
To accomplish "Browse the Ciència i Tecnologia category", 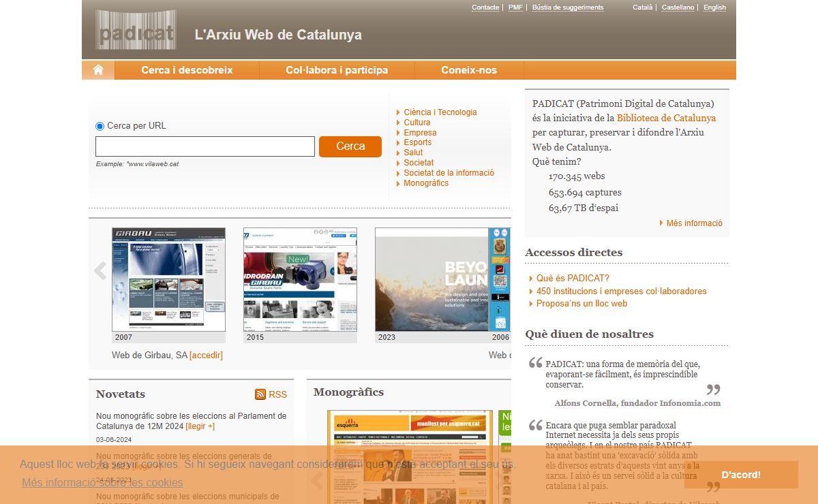I will (440, 112).
